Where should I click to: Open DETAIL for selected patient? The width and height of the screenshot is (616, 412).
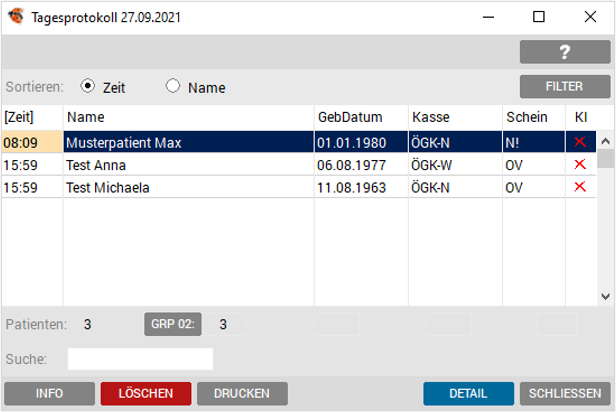(x=468, y=393)
